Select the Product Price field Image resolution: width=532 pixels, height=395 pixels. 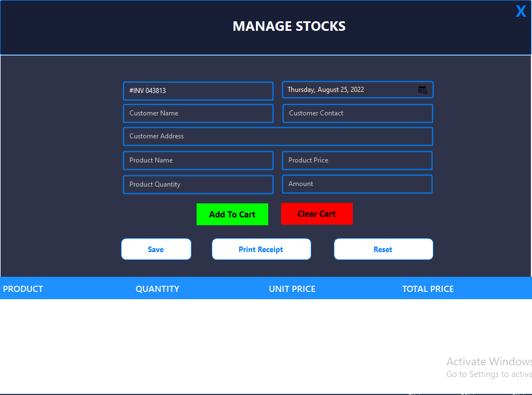(x=357, y=160)
